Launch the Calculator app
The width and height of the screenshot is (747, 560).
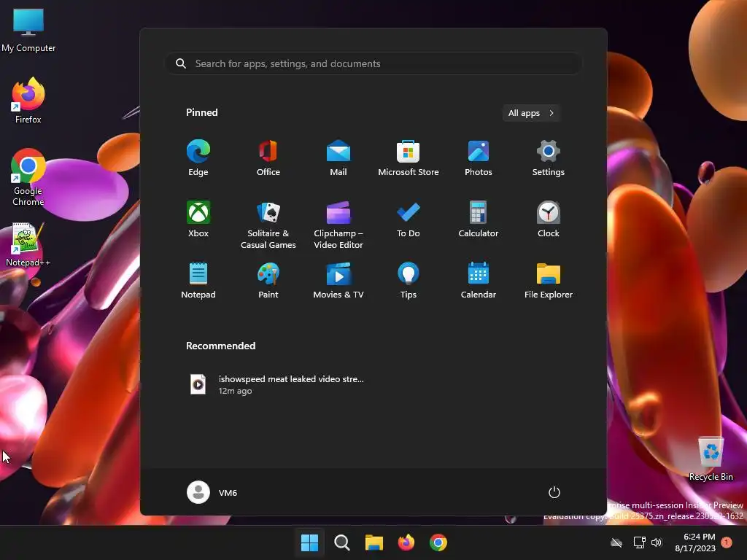click(479, 219)
